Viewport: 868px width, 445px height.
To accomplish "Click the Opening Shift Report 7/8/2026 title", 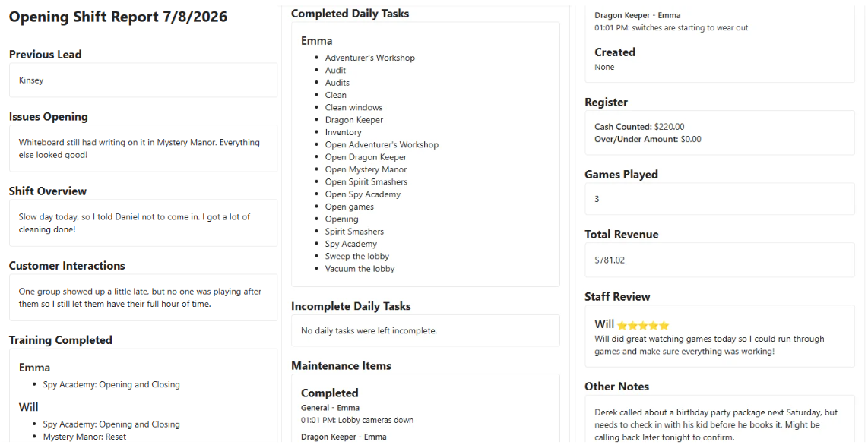I will [x=118, y=17].
